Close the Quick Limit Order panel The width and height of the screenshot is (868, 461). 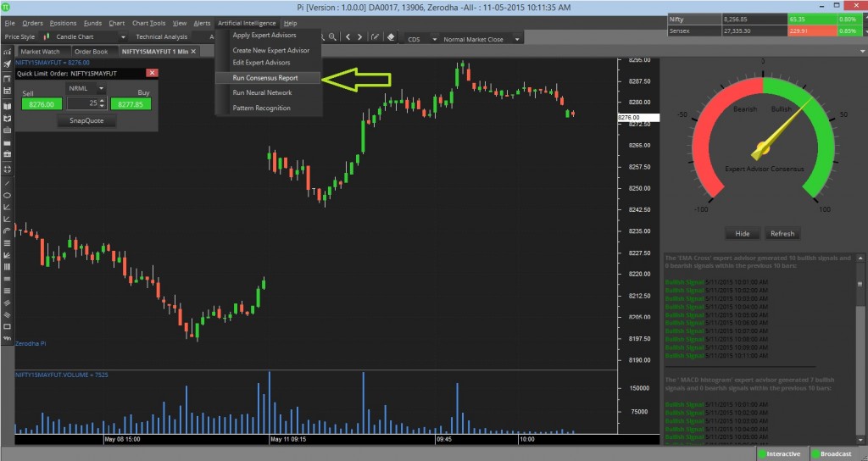(152, 74)
